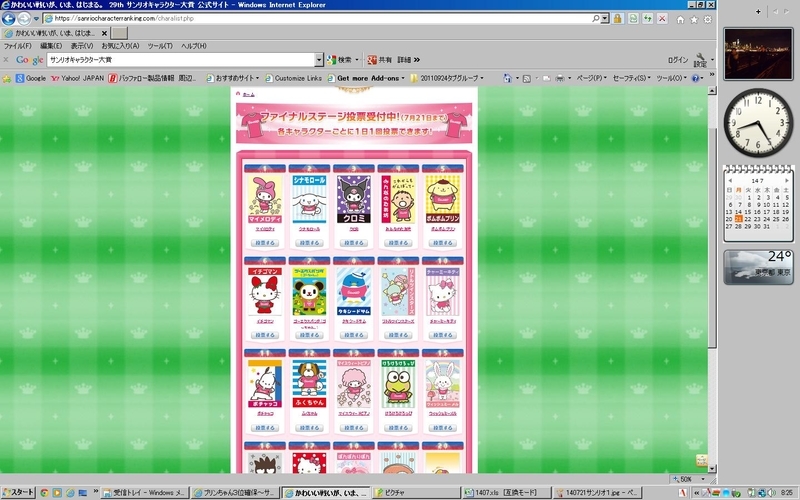Close the current browser tab
This screenshot has height=500, width=800.
[104, 33]
